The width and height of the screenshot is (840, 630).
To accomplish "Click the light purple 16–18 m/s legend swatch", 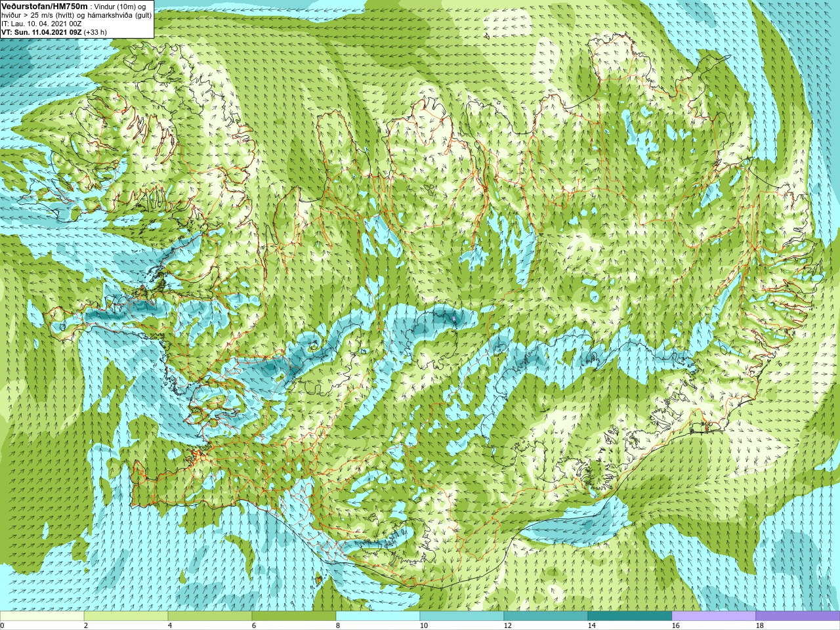I will coord(714,616).
